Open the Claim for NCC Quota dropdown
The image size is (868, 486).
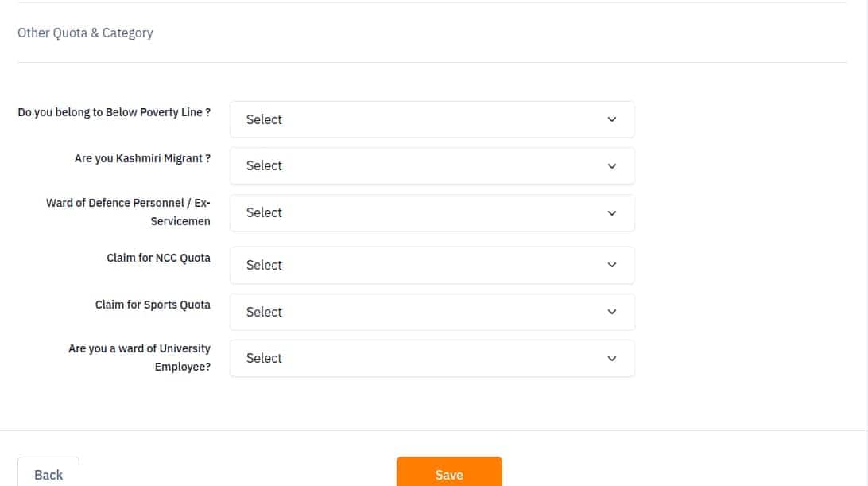[432, 265]
